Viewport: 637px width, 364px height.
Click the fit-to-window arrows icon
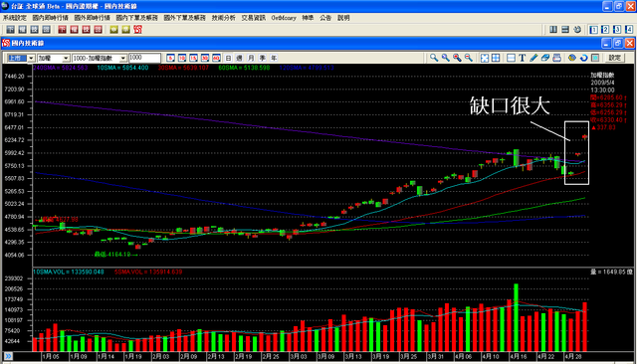point(485,58)
